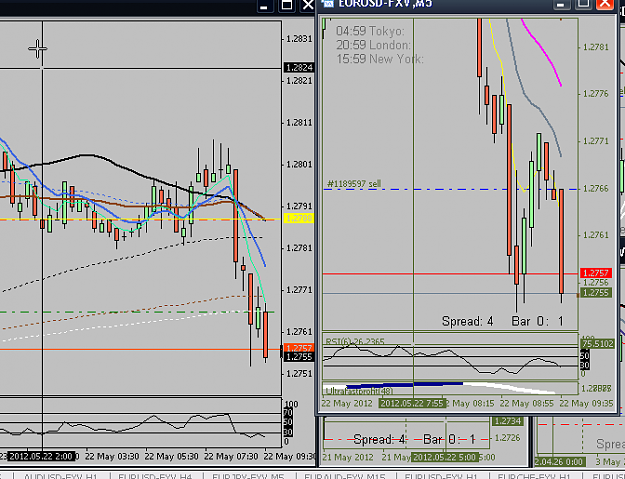Click the 2012.05.22 7:55 time label

[x=412, y=403]
